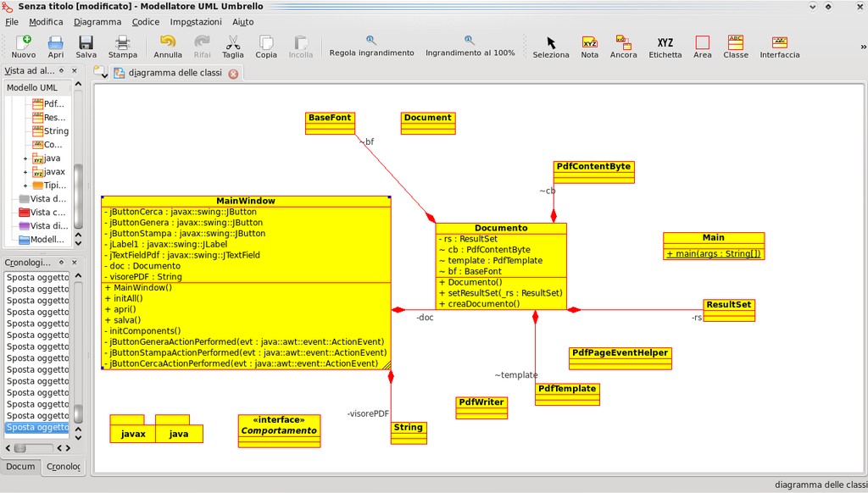The image size is (868, 493).
Task: Click the Annulla undo button
Action: click(x=168, y=46)
